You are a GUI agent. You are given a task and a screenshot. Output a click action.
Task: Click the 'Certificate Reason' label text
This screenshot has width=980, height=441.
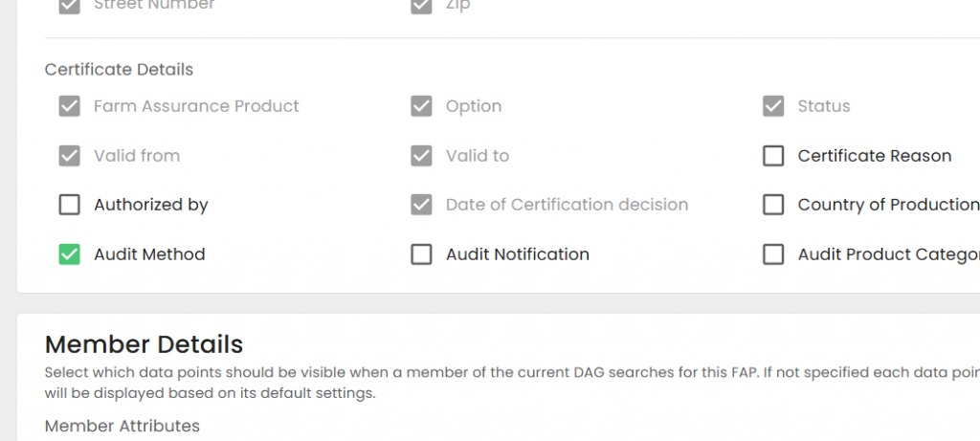[x=874, y=156]
